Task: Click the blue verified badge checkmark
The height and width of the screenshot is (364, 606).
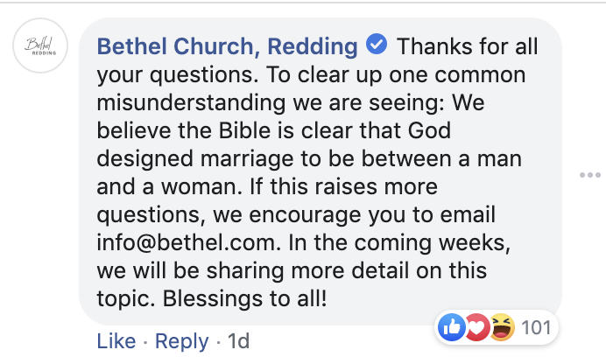Action: (x=377, y=44)
